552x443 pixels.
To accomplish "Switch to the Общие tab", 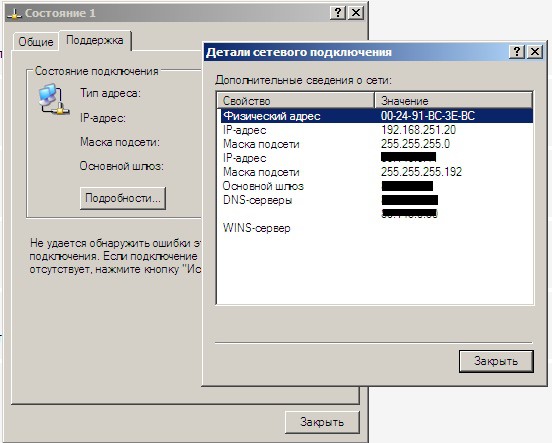I will 36,42.
